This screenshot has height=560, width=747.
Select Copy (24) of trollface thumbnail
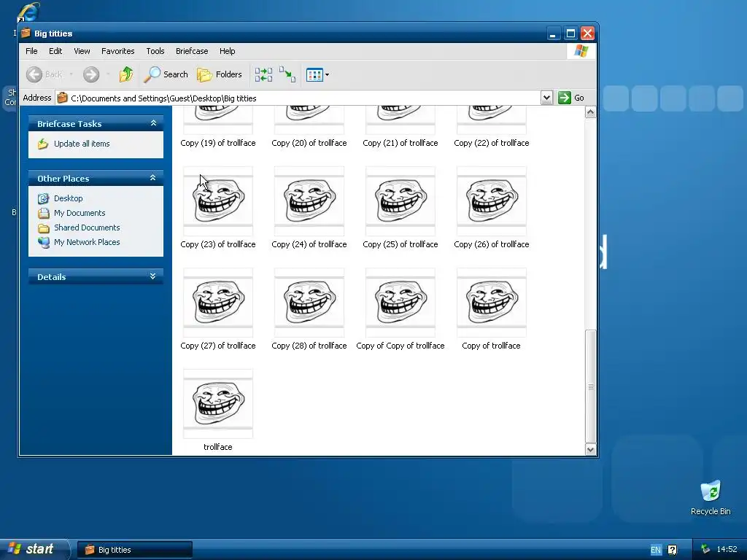point(309,201)
